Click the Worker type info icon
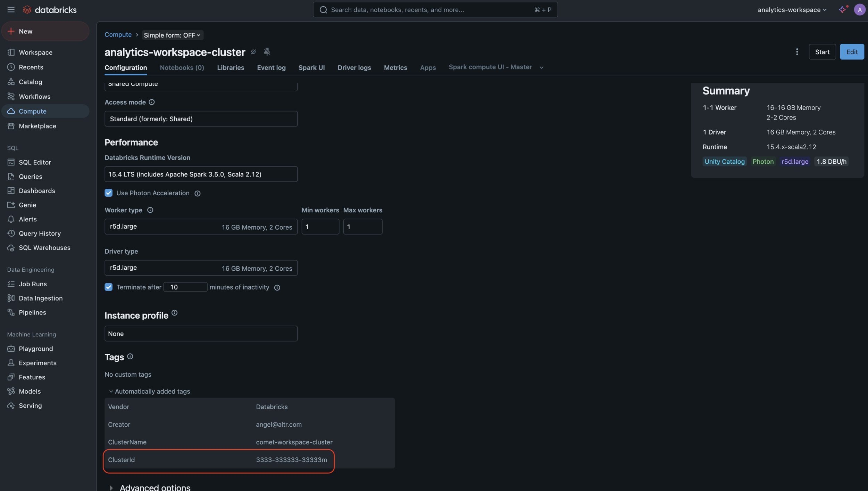Screen dimensions: 868x491 pyautogui.click(x=150, y=210)
